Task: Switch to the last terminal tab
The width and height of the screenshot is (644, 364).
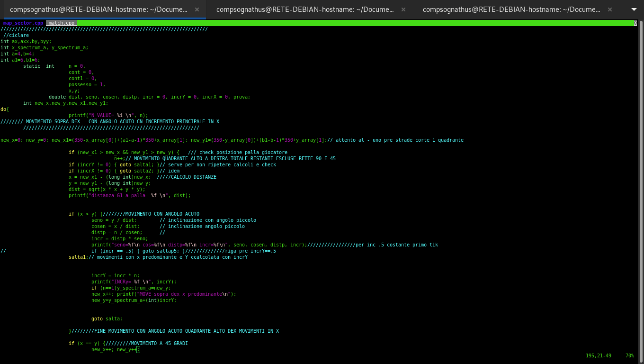Action: coord(511,9)
